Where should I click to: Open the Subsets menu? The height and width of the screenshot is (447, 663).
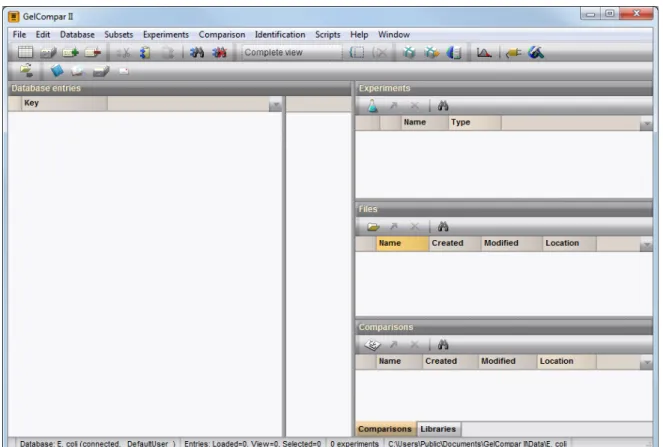pyautogui.click(x=118, y=35)
